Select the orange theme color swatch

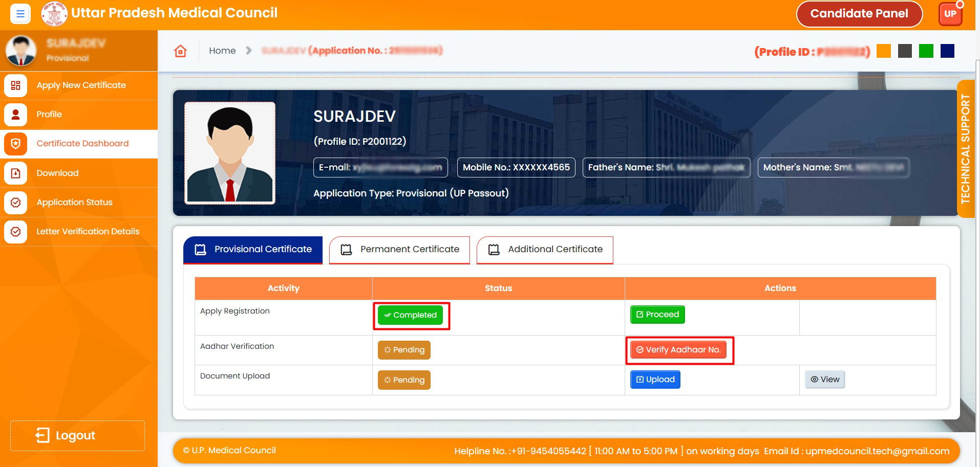(x=883, y=51)
